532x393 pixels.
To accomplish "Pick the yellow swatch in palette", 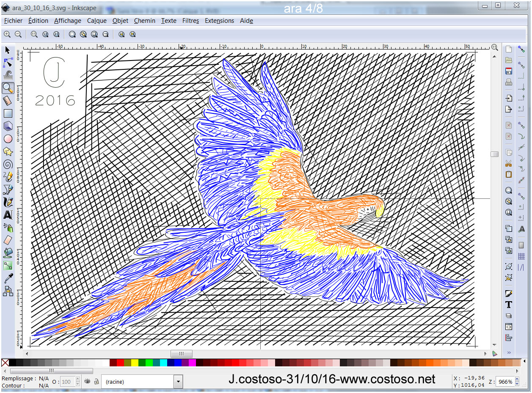I will click(134, 363).
